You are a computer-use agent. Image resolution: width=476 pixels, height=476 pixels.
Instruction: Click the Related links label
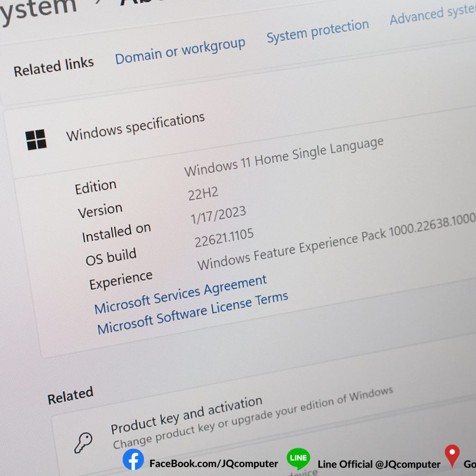click(x=54, y=67)
